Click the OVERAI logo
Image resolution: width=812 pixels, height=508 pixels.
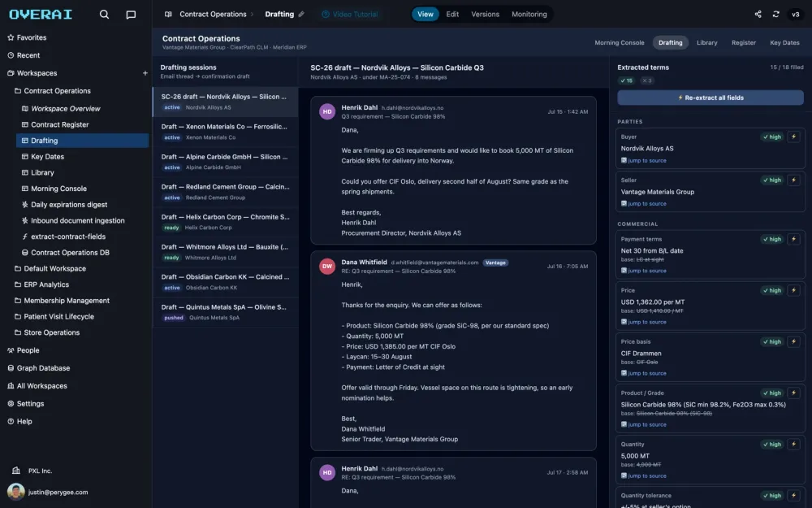41,15
